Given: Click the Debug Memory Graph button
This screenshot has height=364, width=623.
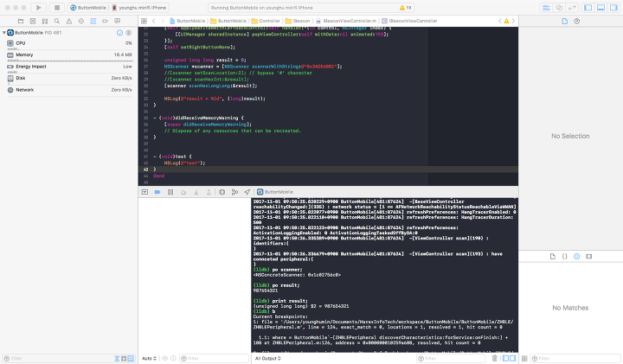Looking at the screenshot, I should [234, 192].
